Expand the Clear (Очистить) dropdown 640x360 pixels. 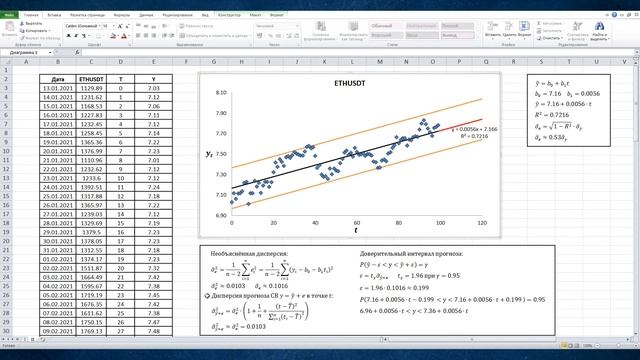[561, 38]
